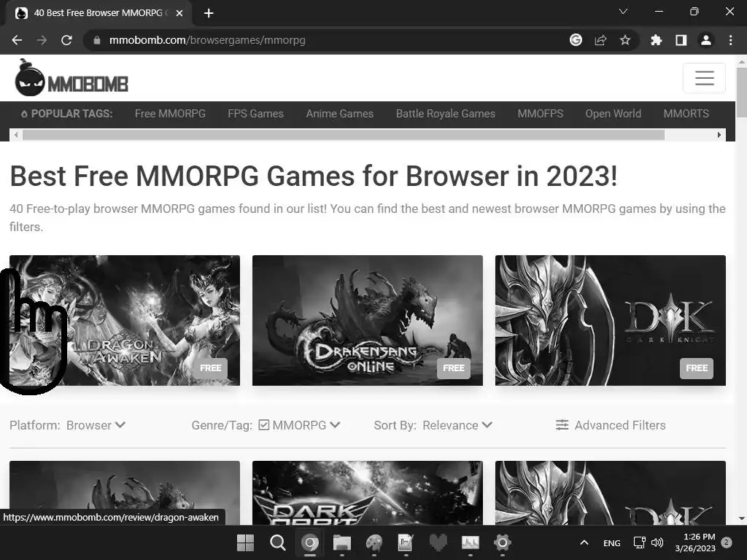Click the new tab plus button
Image resolution: width=747 pixels, height=560 pixels.
(209, 13)
